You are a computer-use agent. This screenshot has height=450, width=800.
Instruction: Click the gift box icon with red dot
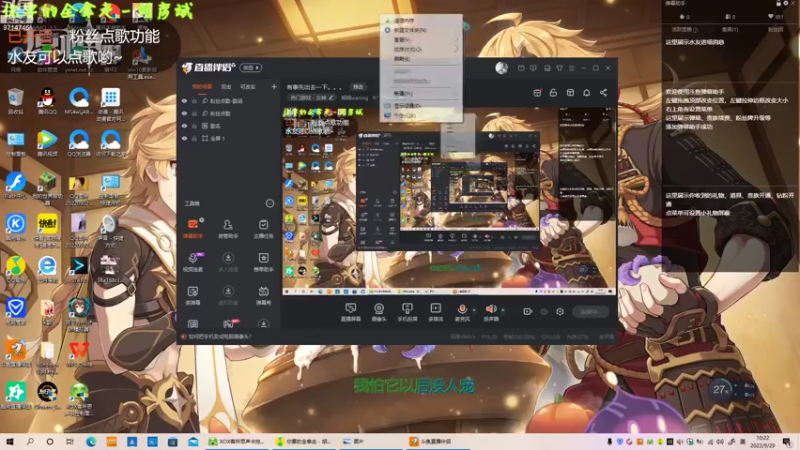pyautogui.click(x=537, y=92)
